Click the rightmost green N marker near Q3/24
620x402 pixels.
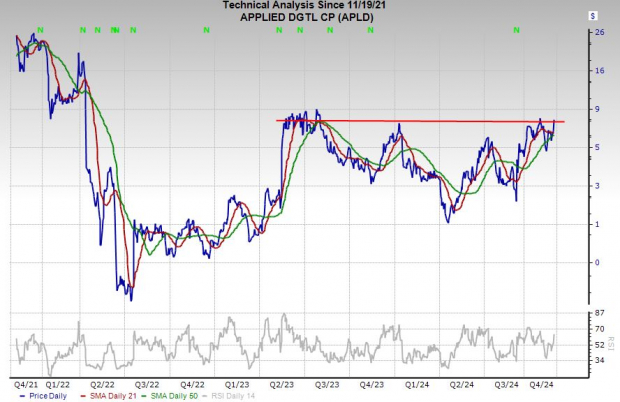(517, 31)
